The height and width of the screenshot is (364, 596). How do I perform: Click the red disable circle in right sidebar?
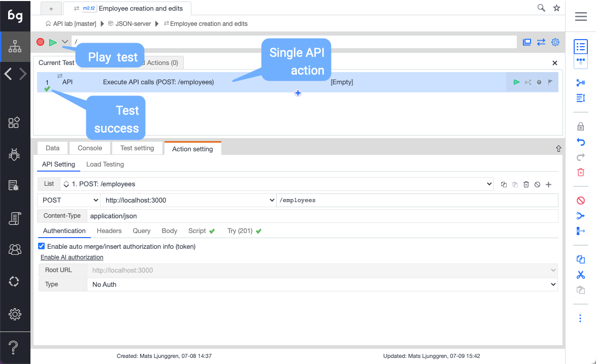tap(581, 201)
